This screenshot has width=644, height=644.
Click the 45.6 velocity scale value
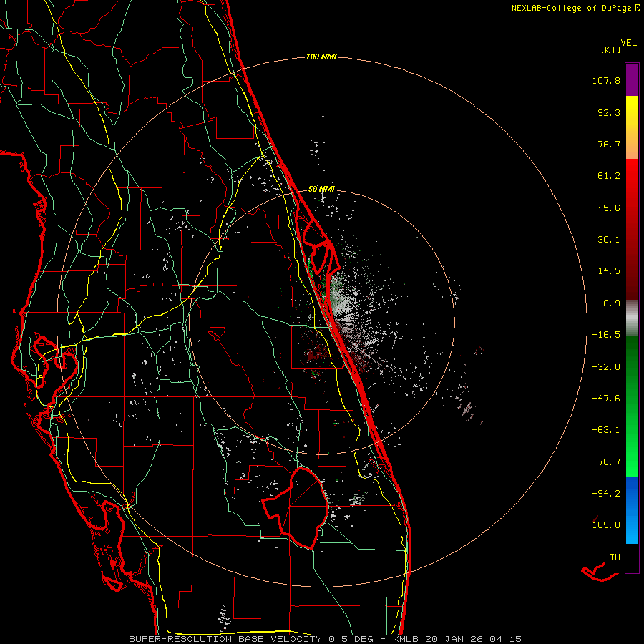(x=609, y=208)
